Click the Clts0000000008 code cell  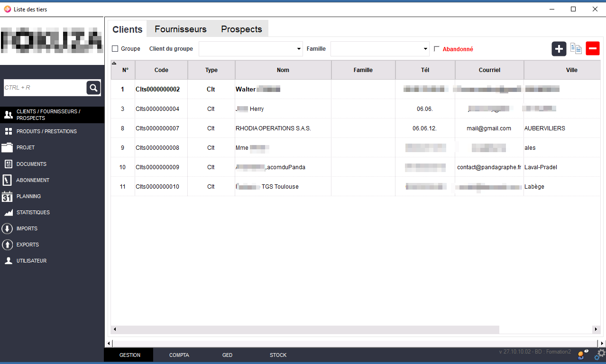click(161, 148)
